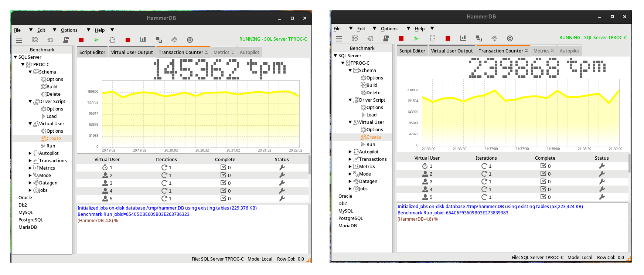Open the dropdown arrow beside Options in left window
The height and width of the screenshot is (275, 644).
[89, 30]
